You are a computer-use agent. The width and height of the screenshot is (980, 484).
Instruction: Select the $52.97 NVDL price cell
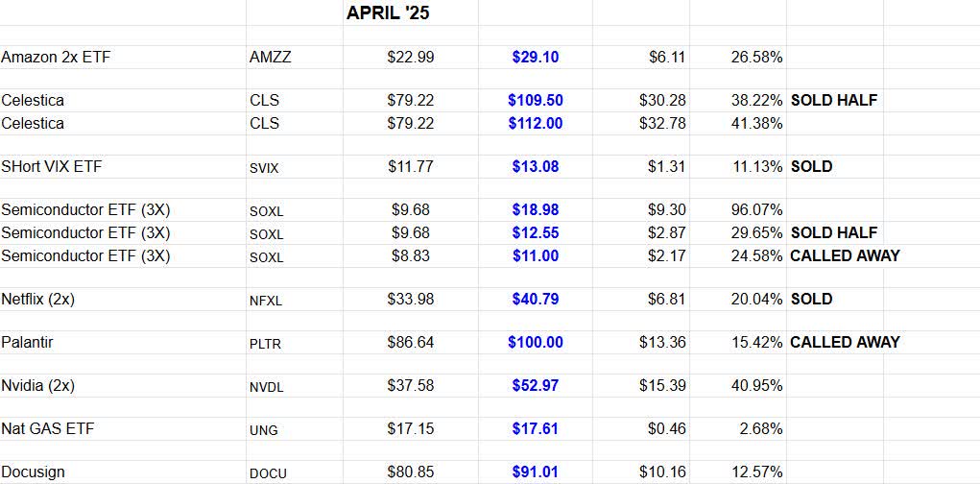[x=536, y=385]
